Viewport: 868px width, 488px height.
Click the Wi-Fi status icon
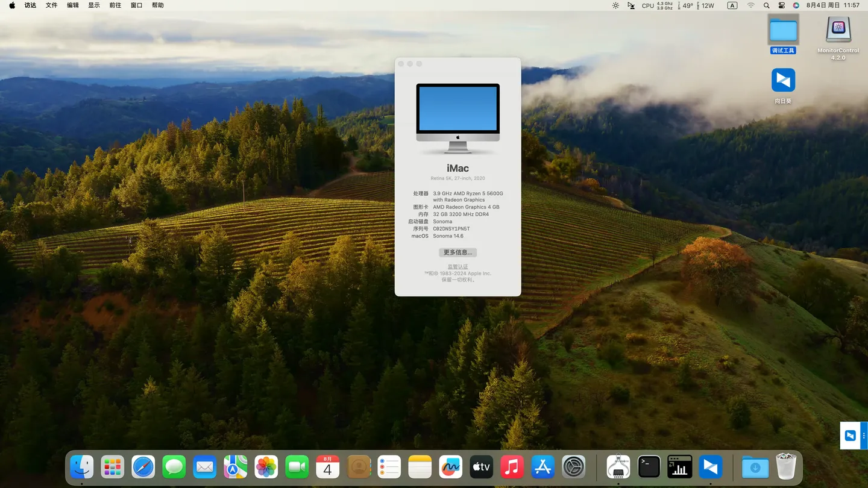coord(750,5)
